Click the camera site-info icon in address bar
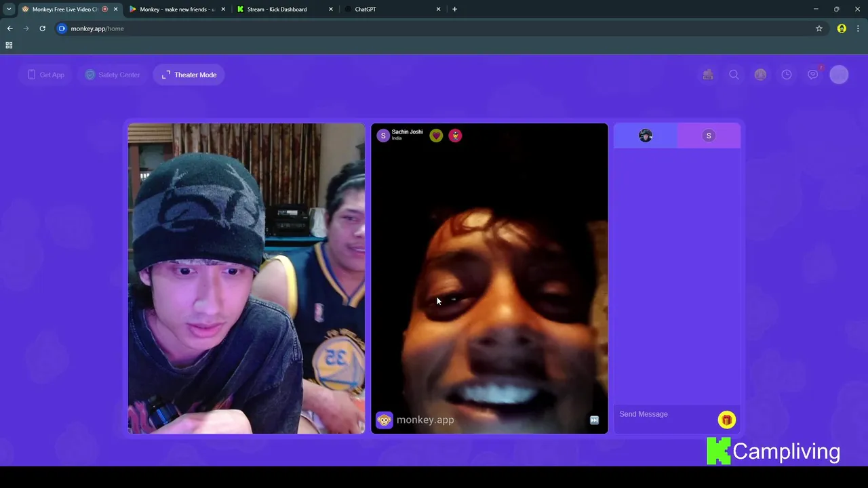Image resolution: width=868 pixels, height=488 pixels. [62, 28]
